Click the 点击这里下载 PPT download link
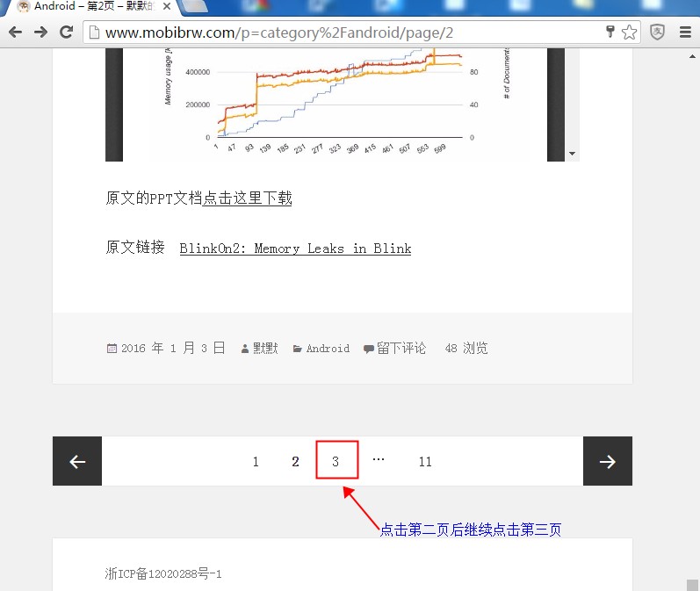700x591 pixels. coord(247,198)
